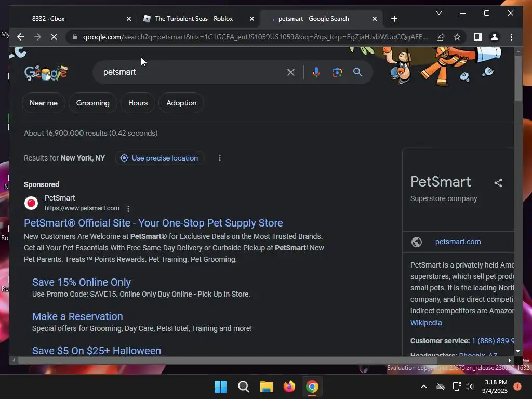This screenshot has width=532, height=399.
Task: Close the petsmart Google Search tab
Action: point(375,19)
